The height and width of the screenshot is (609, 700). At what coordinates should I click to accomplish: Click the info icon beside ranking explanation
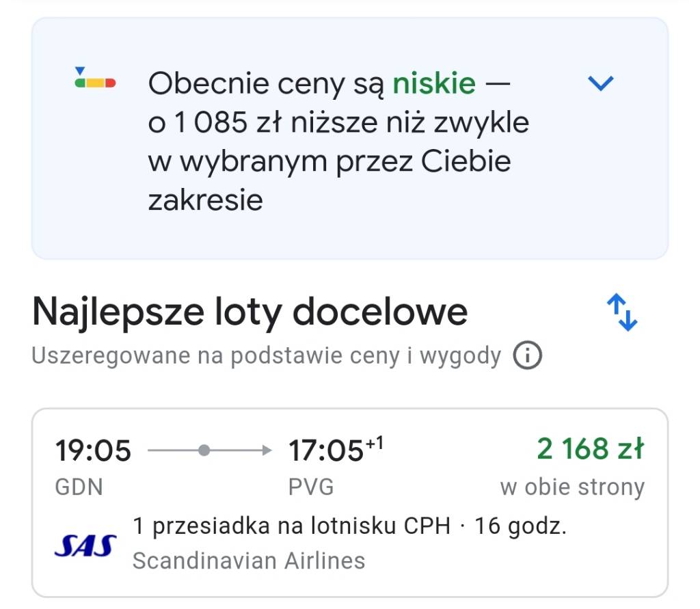527,355
